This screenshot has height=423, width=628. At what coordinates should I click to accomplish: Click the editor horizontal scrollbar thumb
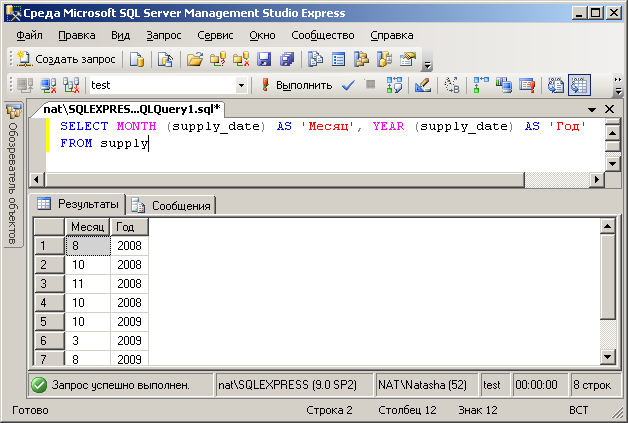pyautogui.click(x=285, y=179)
